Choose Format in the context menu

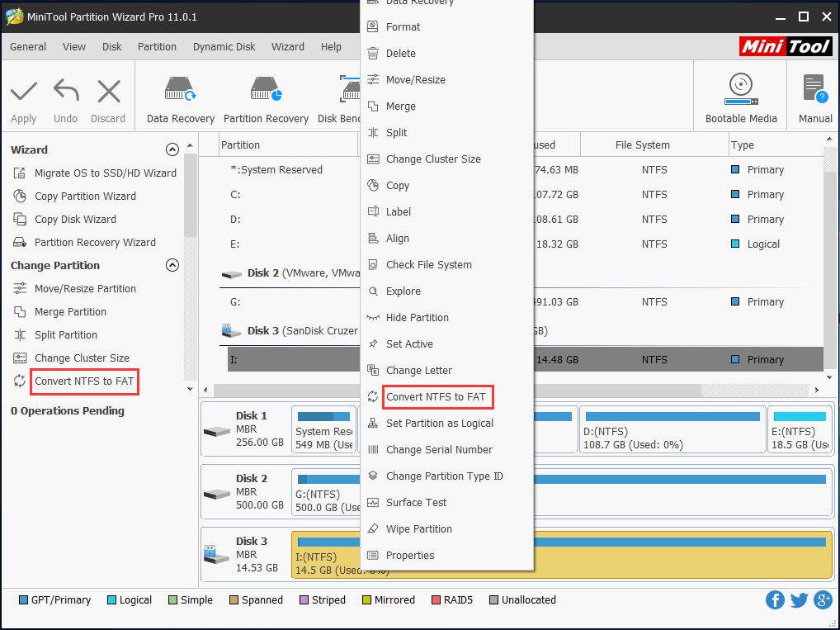(x=446, y=26)
